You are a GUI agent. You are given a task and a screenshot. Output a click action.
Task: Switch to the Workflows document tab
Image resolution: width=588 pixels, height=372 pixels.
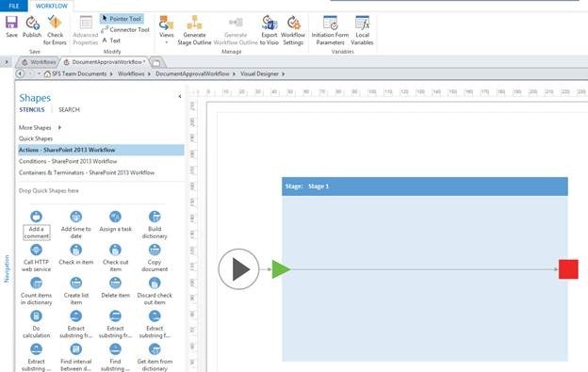pyautogui.click(x=39, y=62)
